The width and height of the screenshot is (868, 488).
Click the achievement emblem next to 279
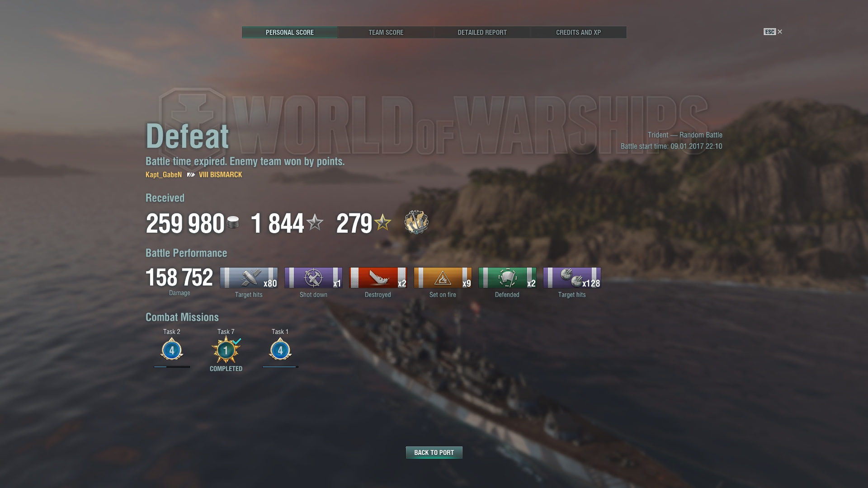click(x=416, y=222)
